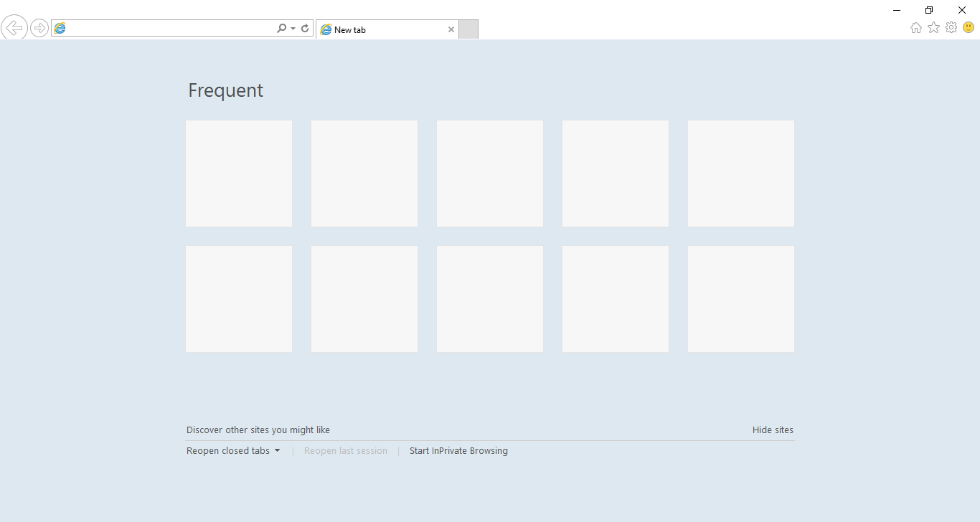Click the address bar input field
Image resolution: width=980 pixels, height=522 pixels.
click(x=170, y=28)
